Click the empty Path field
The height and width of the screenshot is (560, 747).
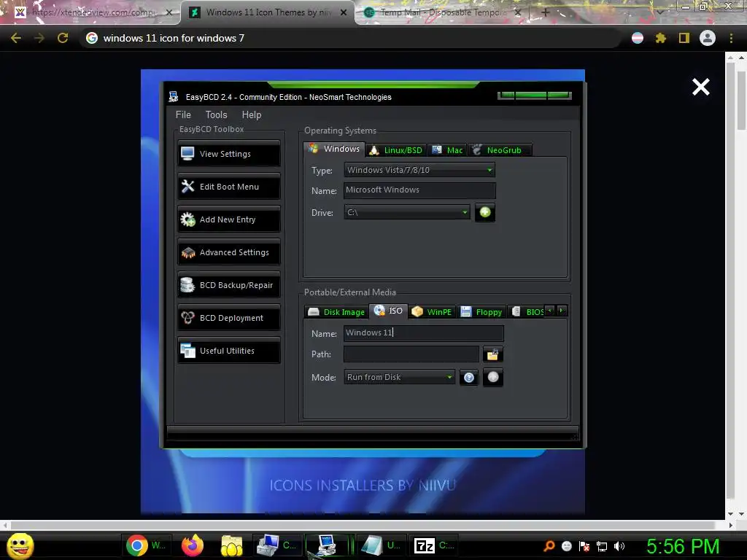(411, 354)
